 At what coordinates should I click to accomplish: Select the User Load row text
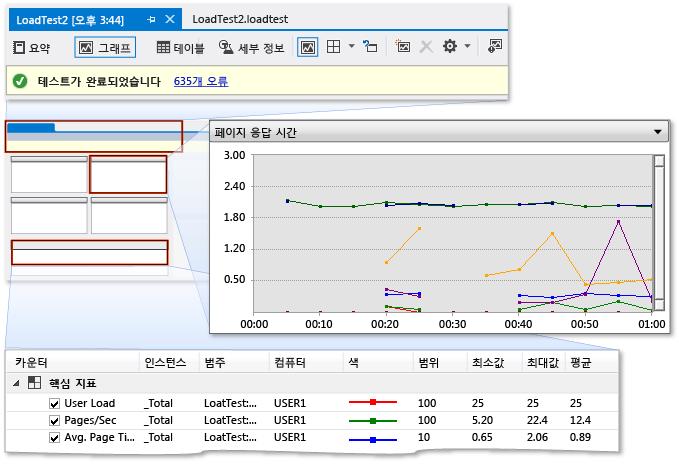90,403
